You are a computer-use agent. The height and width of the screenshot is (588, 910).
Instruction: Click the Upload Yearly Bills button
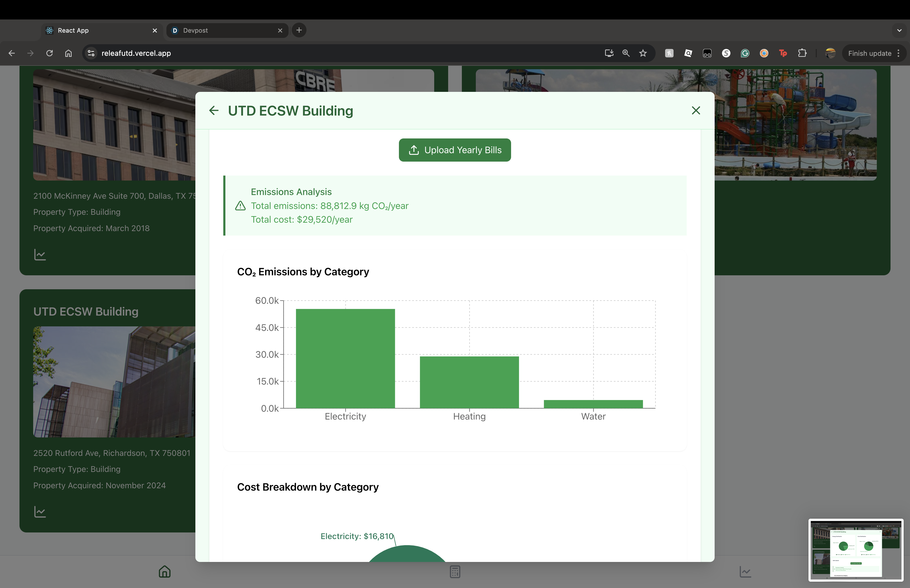(x=454, y=150)
